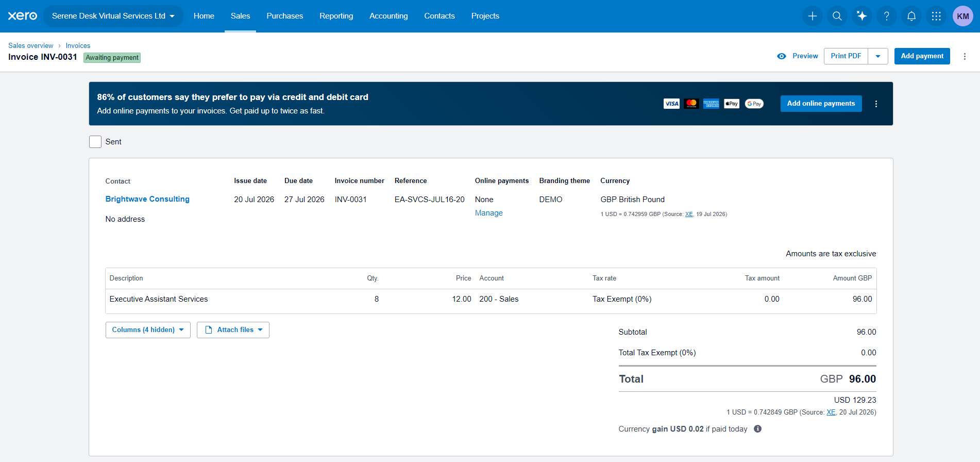Screen dimensions: 980x462
Task: Open the Brightwave Consulting contact link
Action: pos(147,199)
